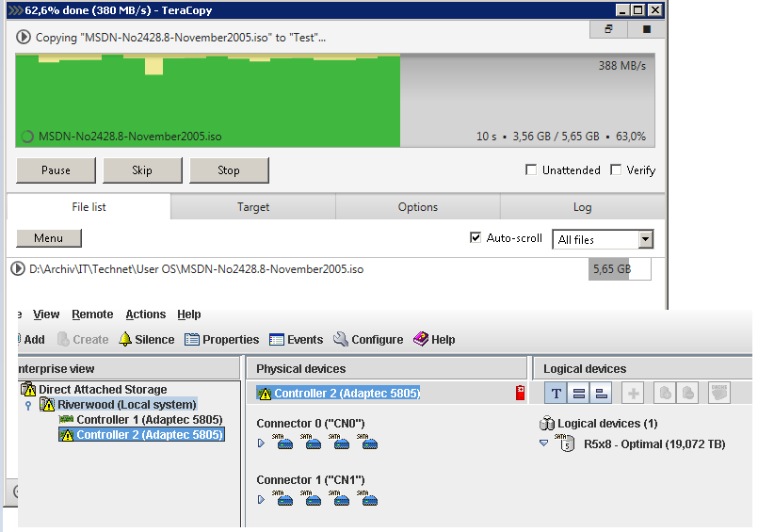Image resolution: width=758 pixels, height=532 pixels.
Task: Click the TeraCopy compact panel mode icon
Action: (x=608, y=29)
